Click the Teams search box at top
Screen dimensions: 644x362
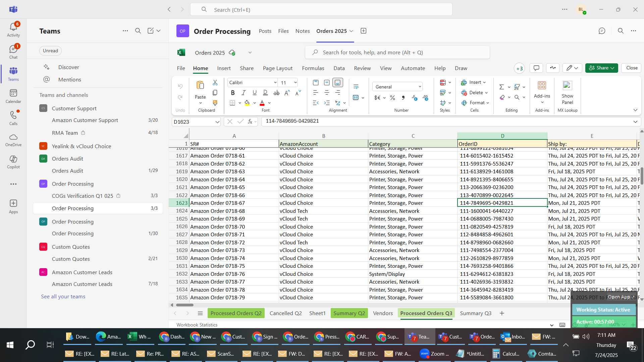click(321, 10)
